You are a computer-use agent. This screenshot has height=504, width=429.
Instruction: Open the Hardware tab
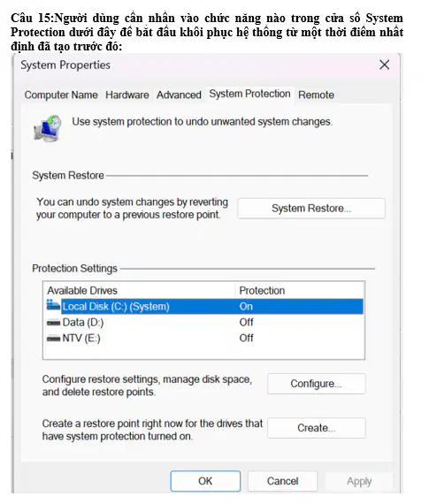127,95
